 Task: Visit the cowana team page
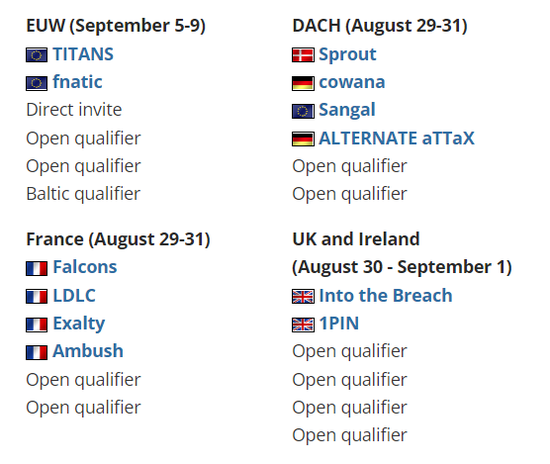click(352, 83)
